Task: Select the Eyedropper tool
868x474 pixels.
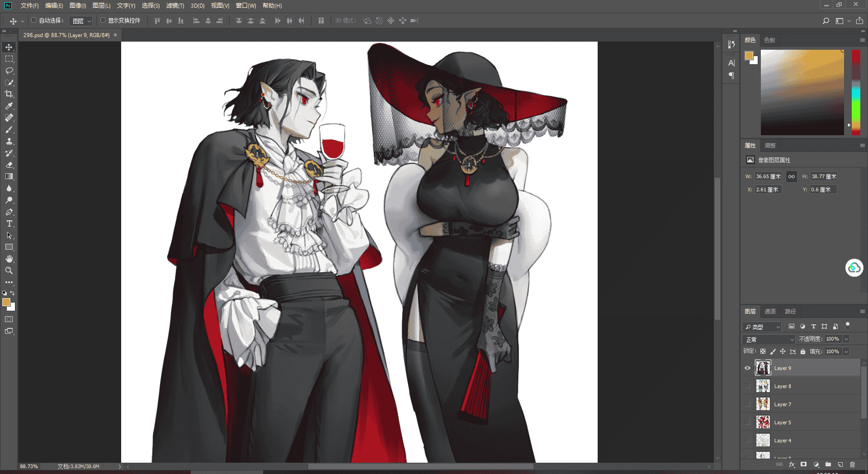Action: point(9,106)
